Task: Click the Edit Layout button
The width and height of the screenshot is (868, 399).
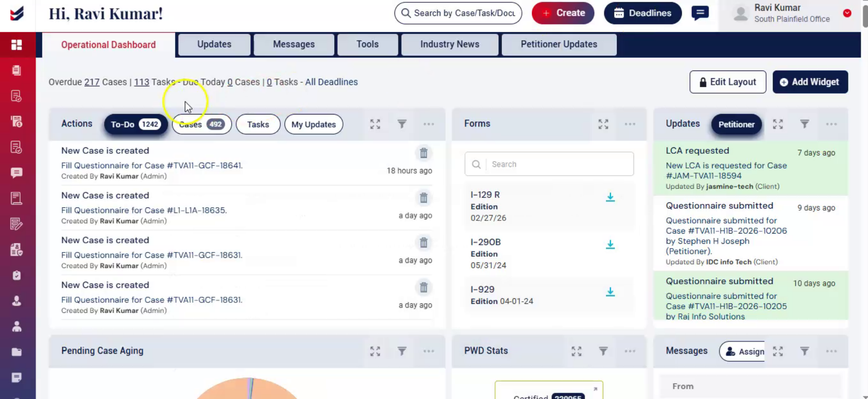Action: 728,82
